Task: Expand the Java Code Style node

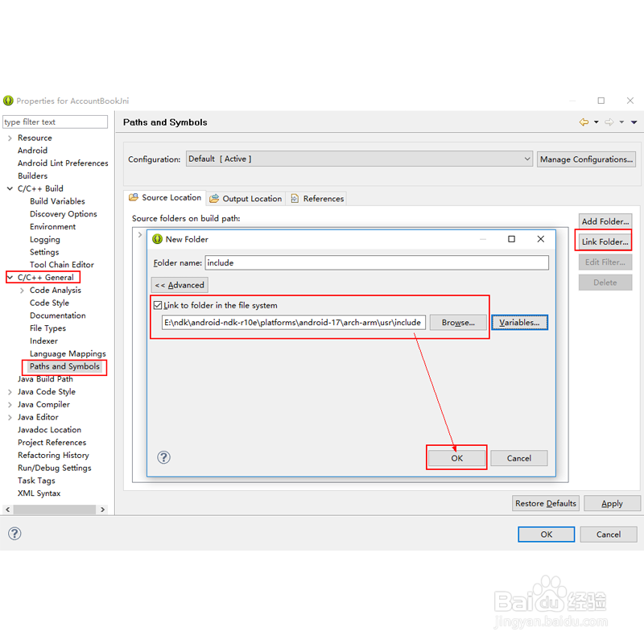Action: click(10, 392)
